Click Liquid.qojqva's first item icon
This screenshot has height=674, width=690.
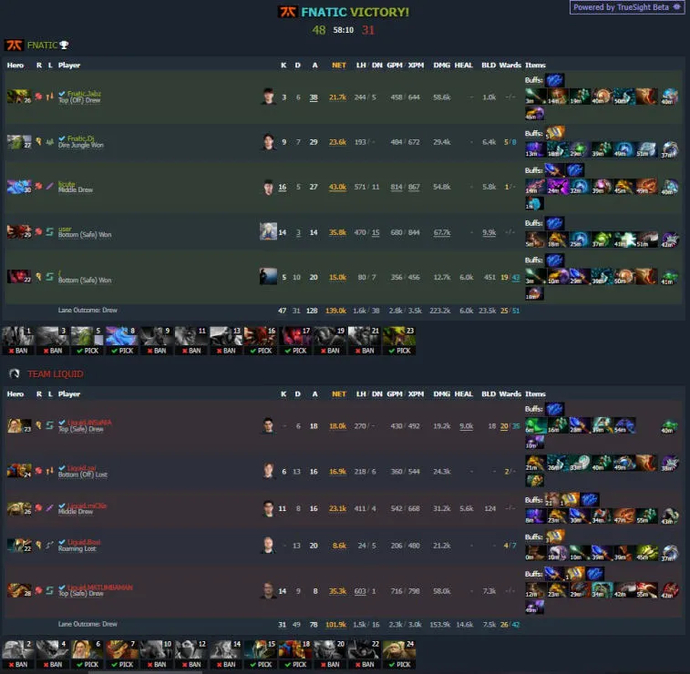point(535,464)
